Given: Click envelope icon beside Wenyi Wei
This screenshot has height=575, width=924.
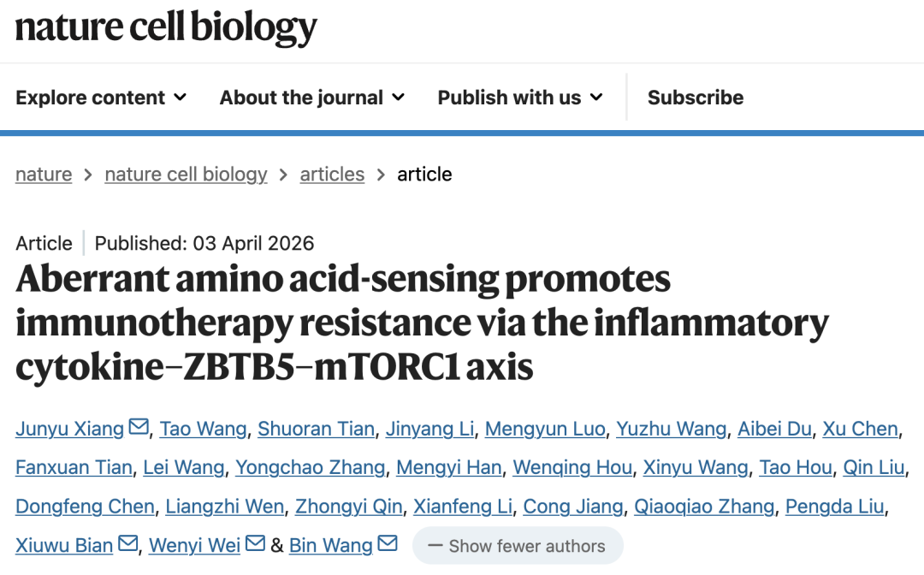Looking at the screenshot, I should coord(255,544).
